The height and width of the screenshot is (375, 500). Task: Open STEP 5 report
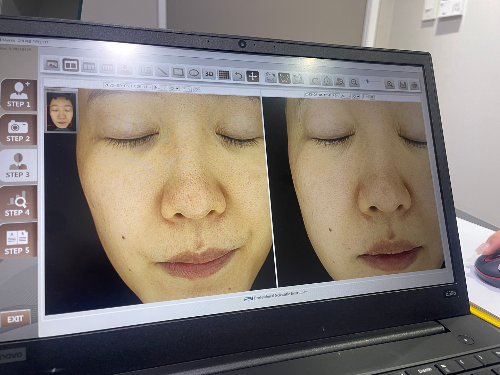(x=17, y=241)
